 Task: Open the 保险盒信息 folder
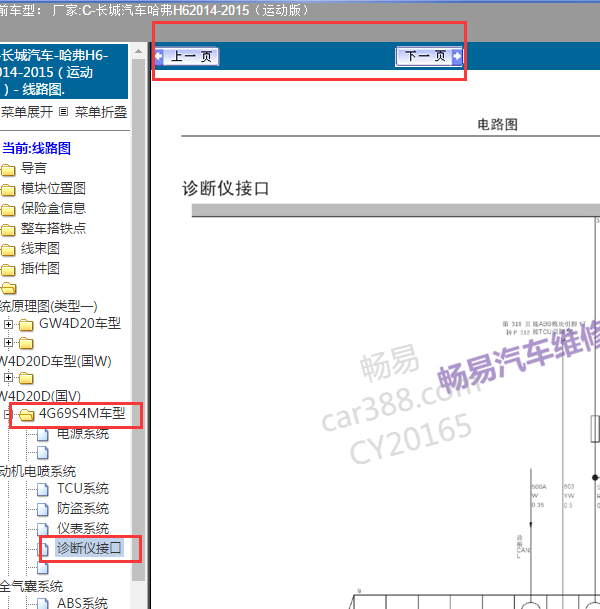53,208
